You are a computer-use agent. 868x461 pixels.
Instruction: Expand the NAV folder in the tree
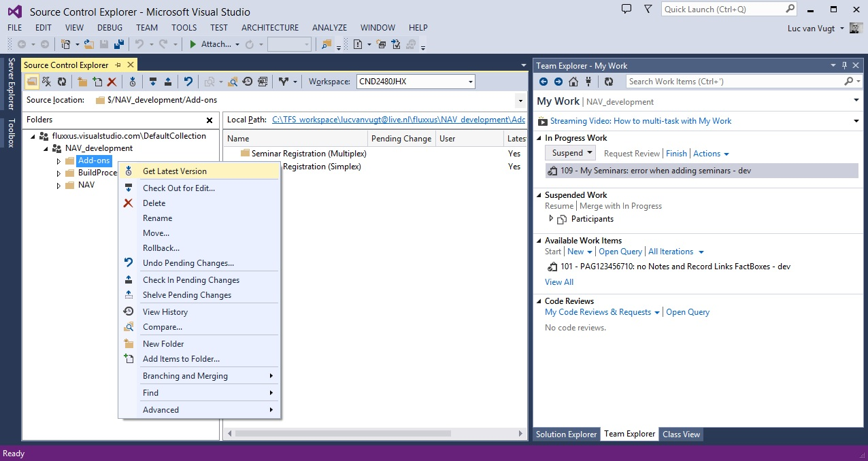pos(59,185)
